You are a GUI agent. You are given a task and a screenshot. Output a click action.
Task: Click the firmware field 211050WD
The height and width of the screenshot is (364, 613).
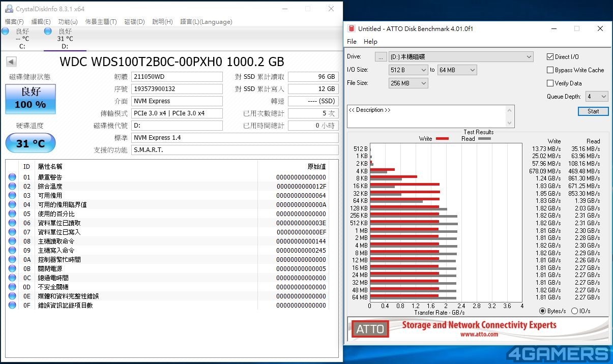(x=177, y=77)
